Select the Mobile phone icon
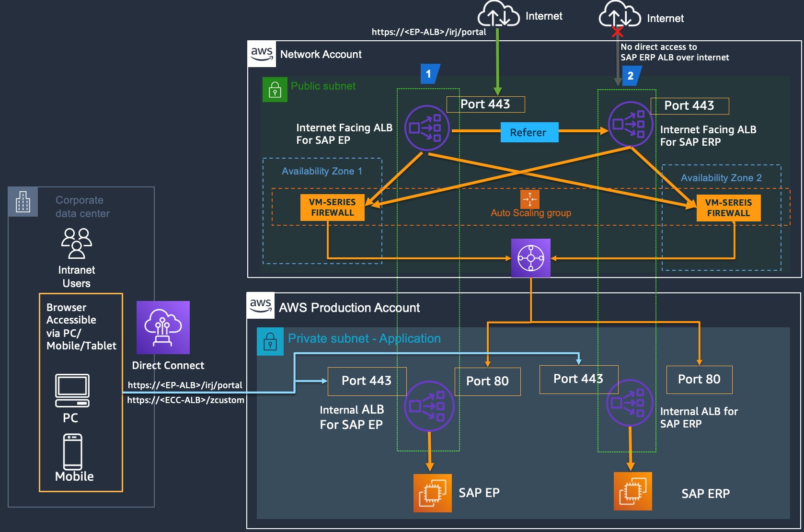Image resolution: width=804 pixels, height=532 pixels. point(73,452)
